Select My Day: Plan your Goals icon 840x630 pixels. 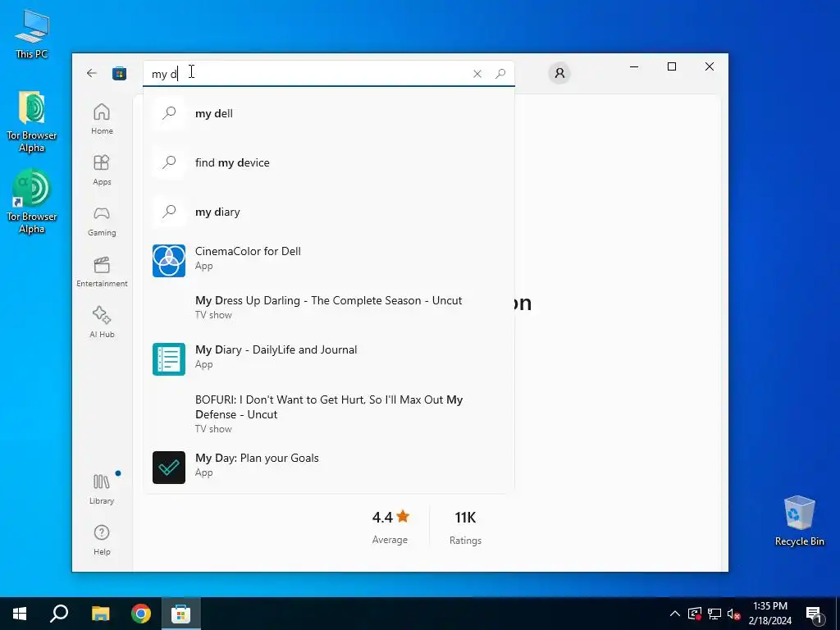pos(169,467)
